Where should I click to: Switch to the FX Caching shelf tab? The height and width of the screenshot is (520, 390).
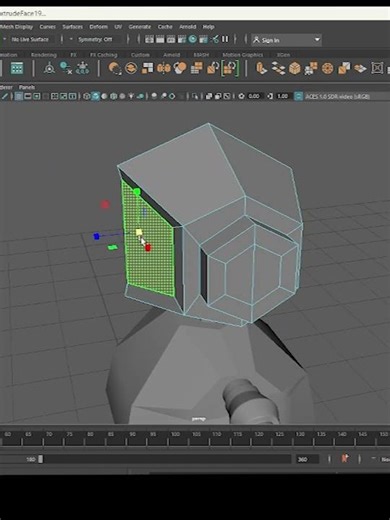(x=103, y=55)
